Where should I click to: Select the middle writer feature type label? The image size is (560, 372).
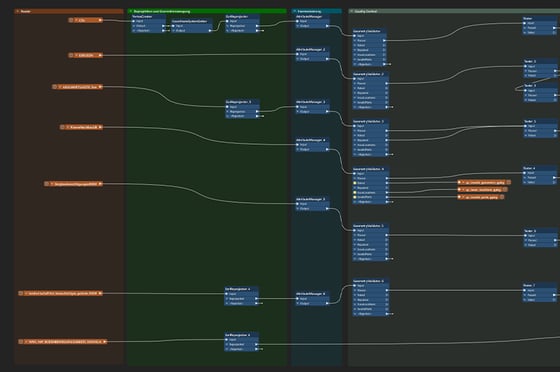[x=482, y=190]
